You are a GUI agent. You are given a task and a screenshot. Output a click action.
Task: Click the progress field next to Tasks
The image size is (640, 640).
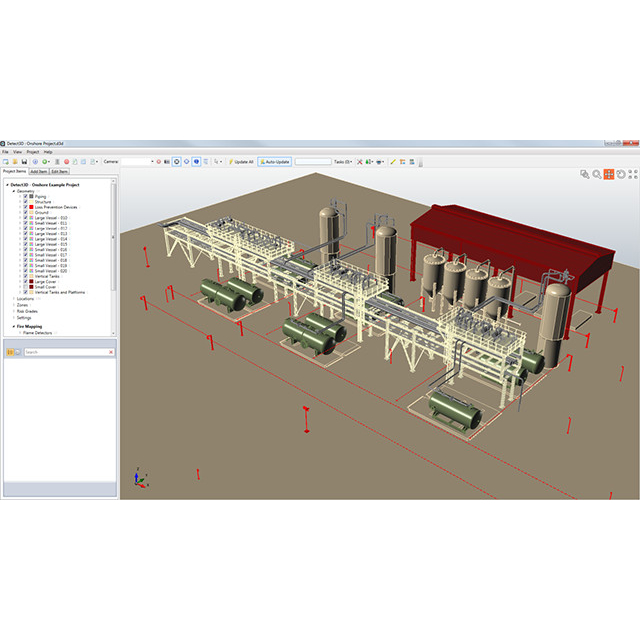pyautogui.click(x=313, y=162)
